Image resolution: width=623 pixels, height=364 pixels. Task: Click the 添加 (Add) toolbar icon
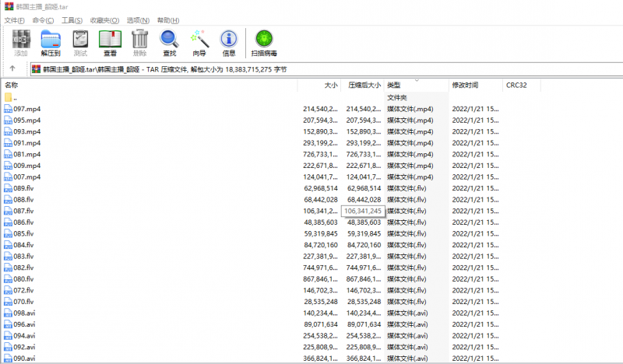[x=21, y=42]
